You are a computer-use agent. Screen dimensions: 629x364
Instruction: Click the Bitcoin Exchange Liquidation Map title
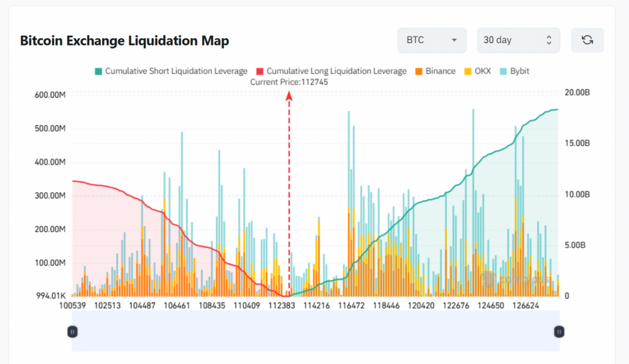[125, 41]
